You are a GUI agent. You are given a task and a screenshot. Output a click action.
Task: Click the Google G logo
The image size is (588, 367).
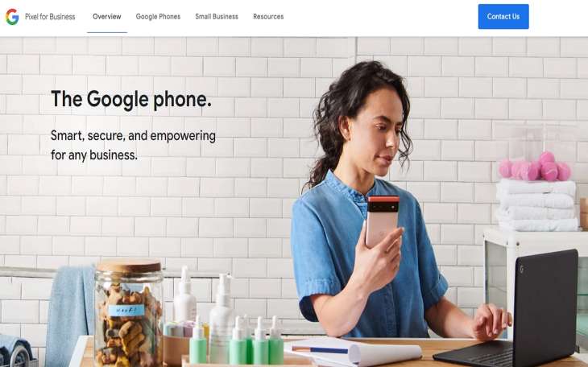coord(12,17)
